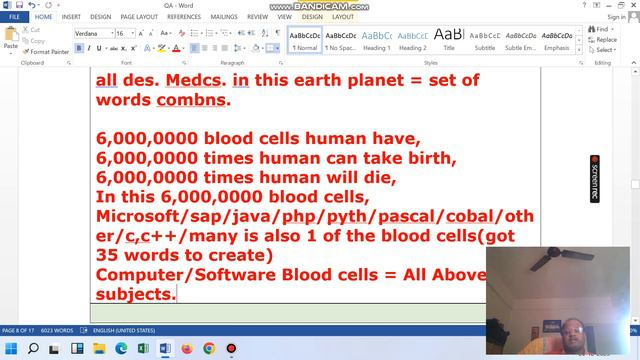Activate the Format Painter
This screenshot has width=640, height=360.
pyautogui.click(x=46, y=52)
